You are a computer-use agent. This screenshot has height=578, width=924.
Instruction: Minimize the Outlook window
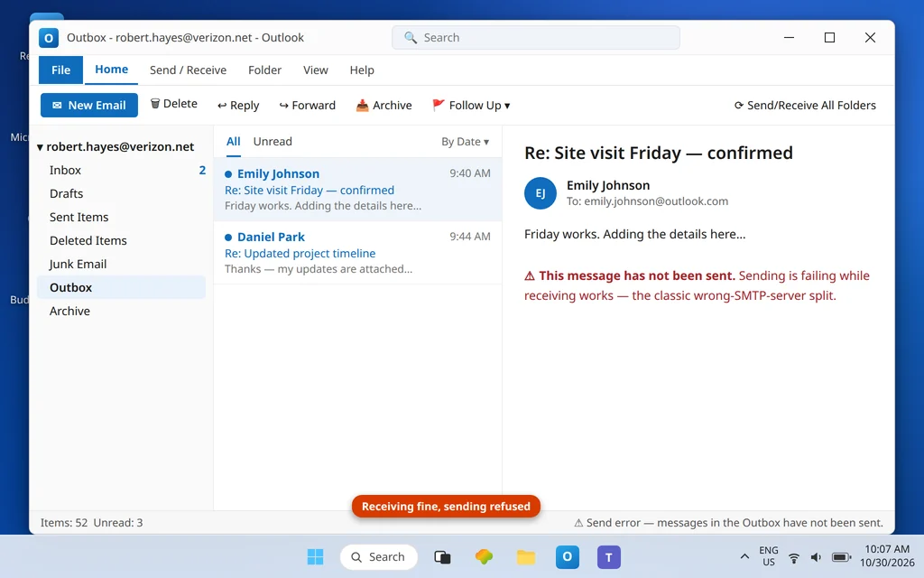coord(789,38)
